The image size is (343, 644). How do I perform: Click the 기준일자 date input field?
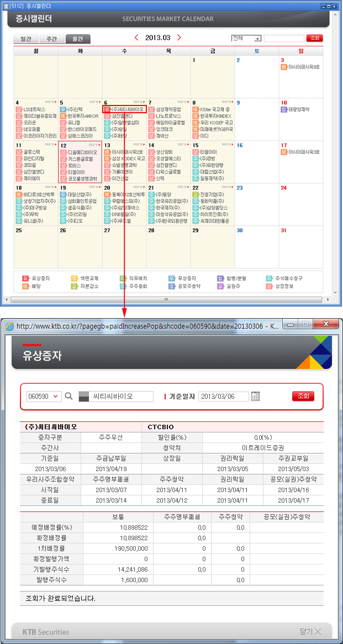click(224, 396)
